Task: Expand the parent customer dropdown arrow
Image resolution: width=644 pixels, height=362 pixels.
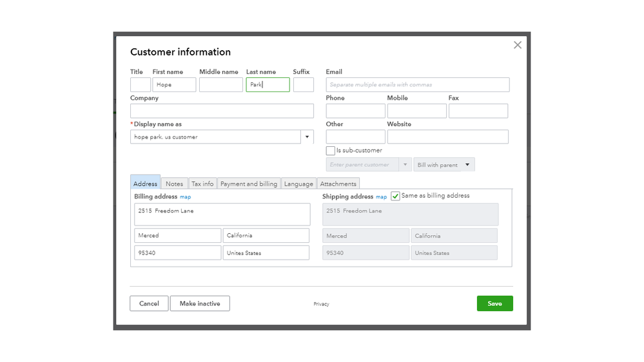Action: click(405, 165)
